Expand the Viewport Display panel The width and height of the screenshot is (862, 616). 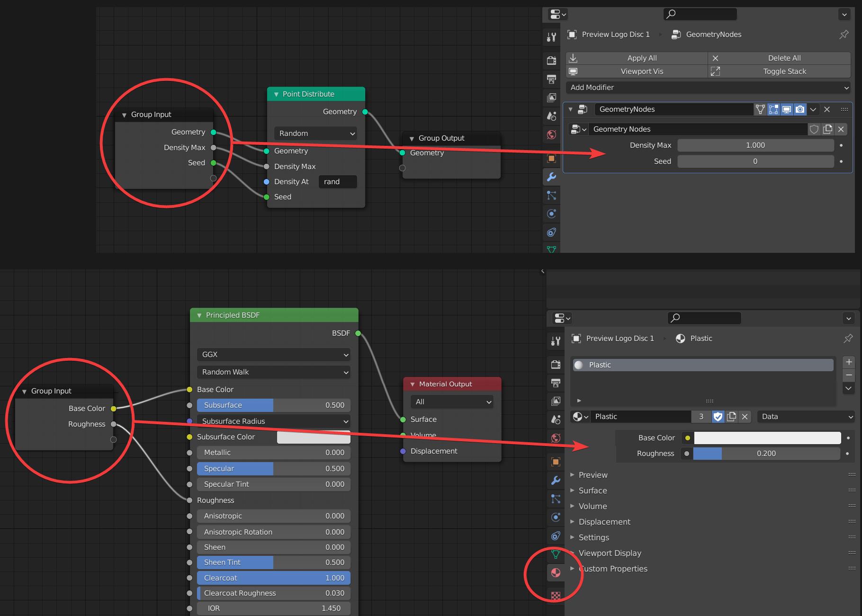pos(610,553)
